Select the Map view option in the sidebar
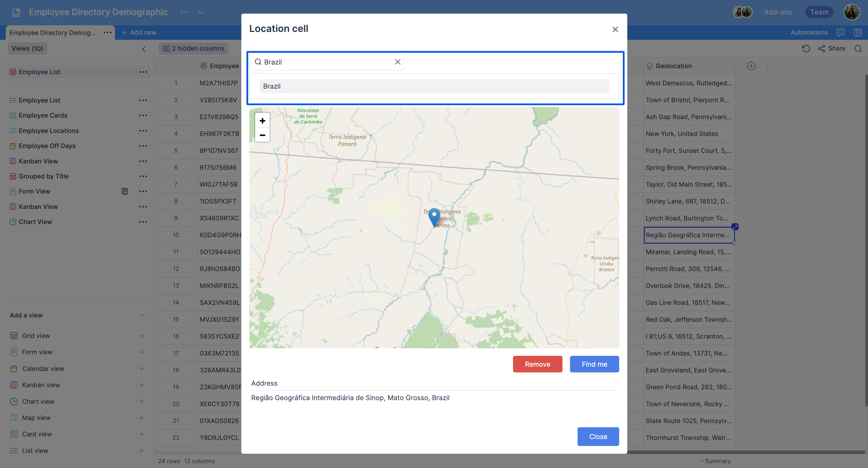Viewport: 868px width, 468px height. 36,417
